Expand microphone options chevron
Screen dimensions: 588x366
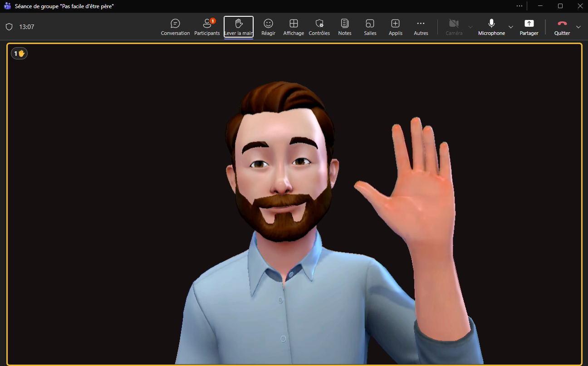pyautogui.click(x=511, y=27)
